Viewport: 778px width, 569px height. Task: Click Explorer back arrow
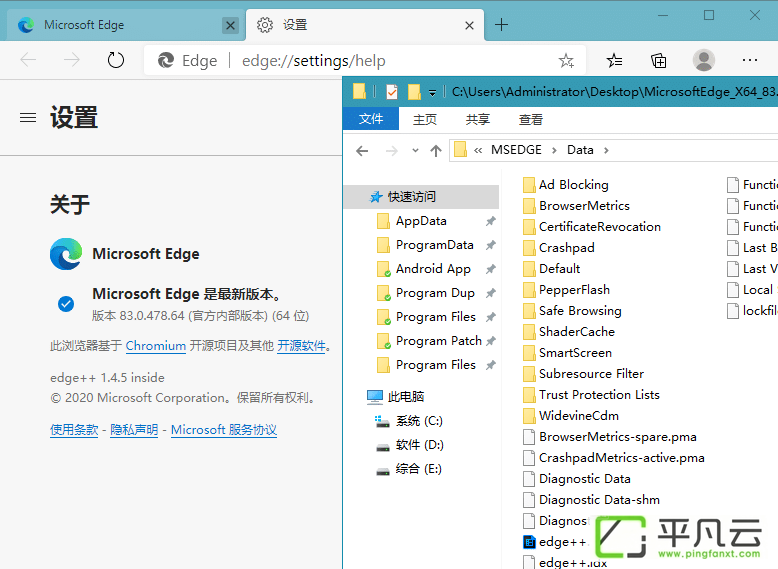[362, 151]
